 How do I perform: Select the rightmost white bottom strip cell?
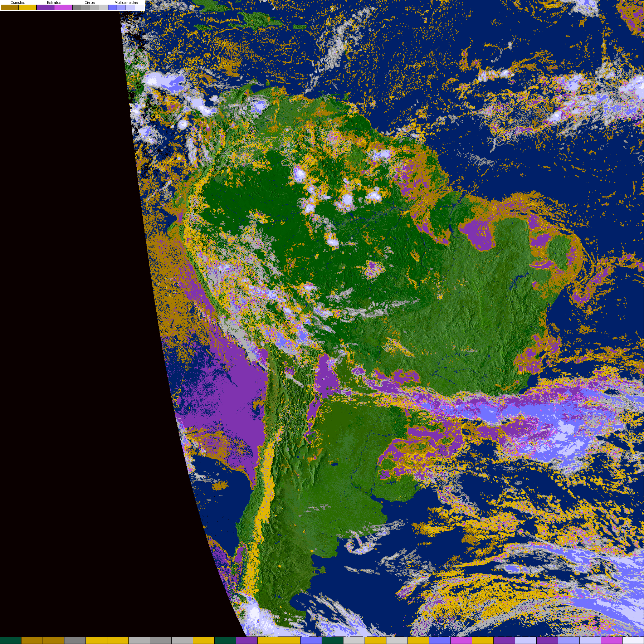tap(633, 640)
